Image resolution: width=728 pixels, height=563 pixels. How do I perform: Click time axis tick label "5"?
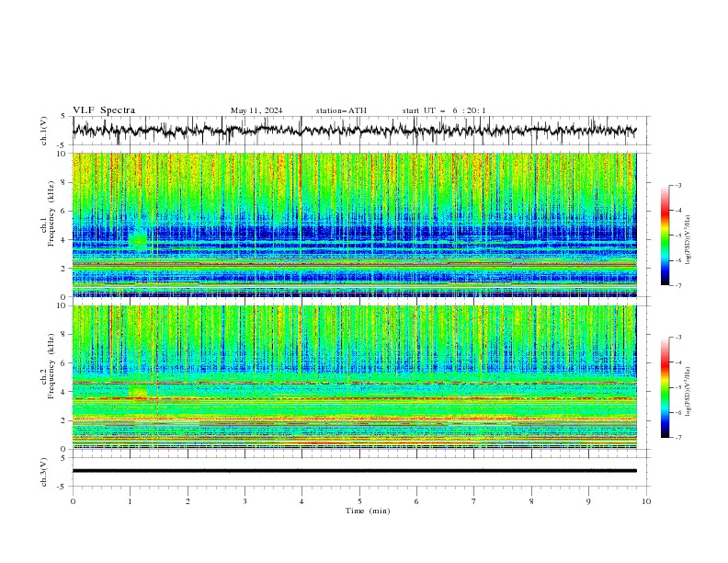359,501
